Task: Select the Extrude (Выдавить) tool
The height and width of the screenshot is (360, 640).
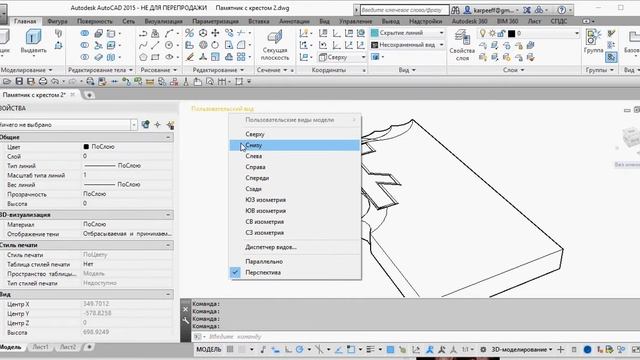Action: pos(33,42)
